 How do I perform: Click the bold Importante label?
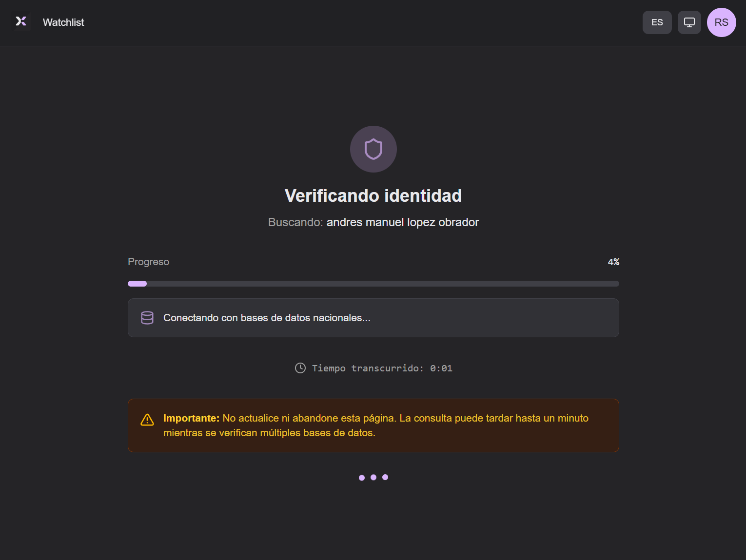point(191,418)
